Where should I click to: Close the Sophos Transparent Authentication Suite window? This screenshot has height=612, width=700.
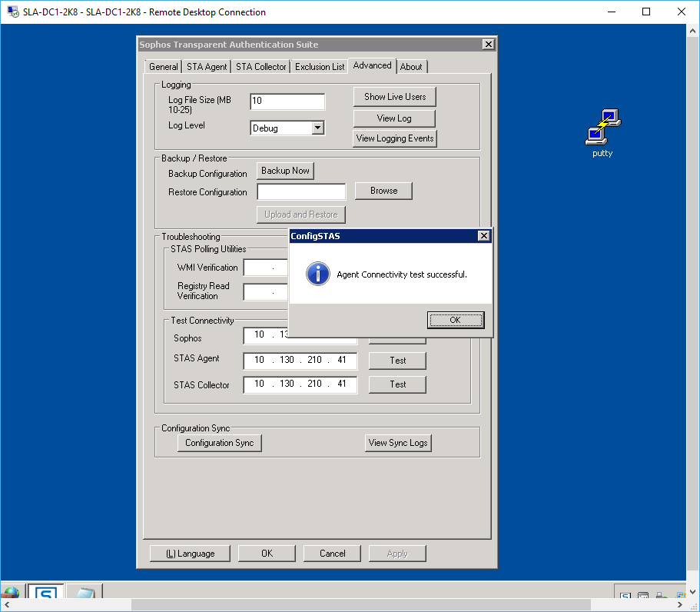(489, 45)
